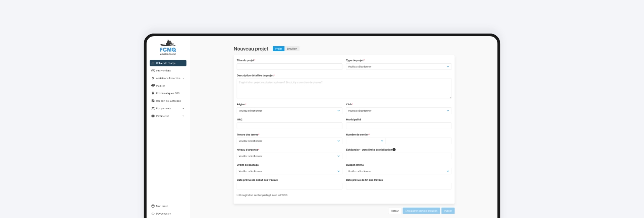The width and height of the screenshot is (644, 218).
Task: Switch to the Brouillon tab
Action: click(292, 49)
